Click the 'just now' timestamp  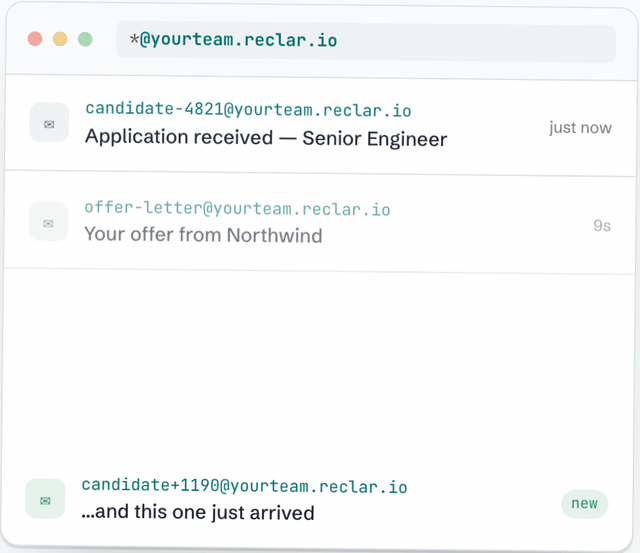coord(580,128)
